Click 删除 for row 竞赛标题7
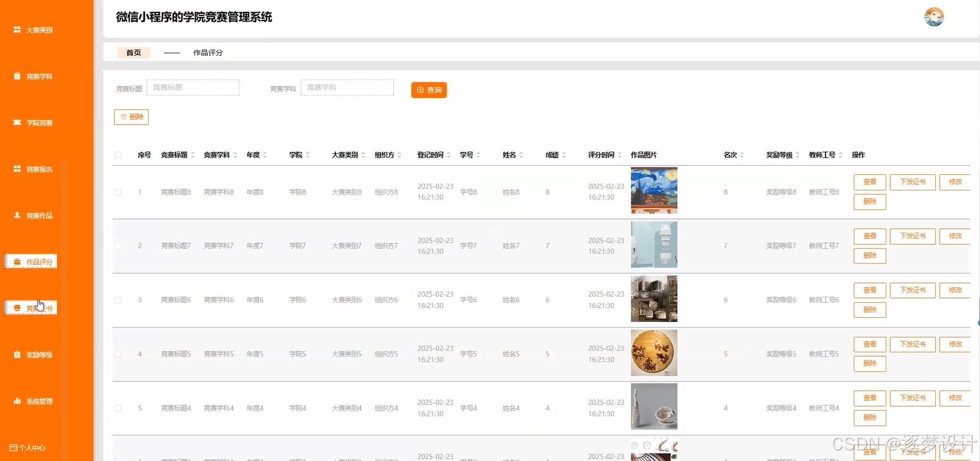980x461 pixels. 870,256
